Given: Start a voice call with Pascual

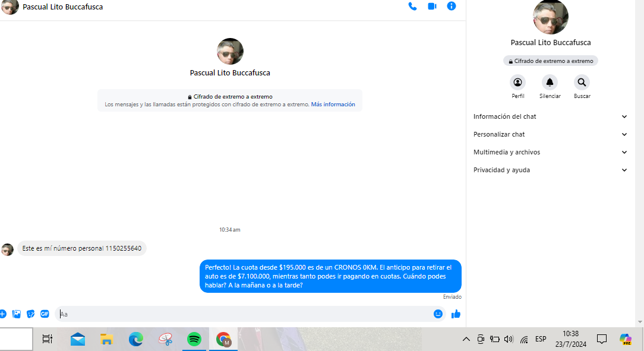Looking at the screenshot, I should pos(412,7).
